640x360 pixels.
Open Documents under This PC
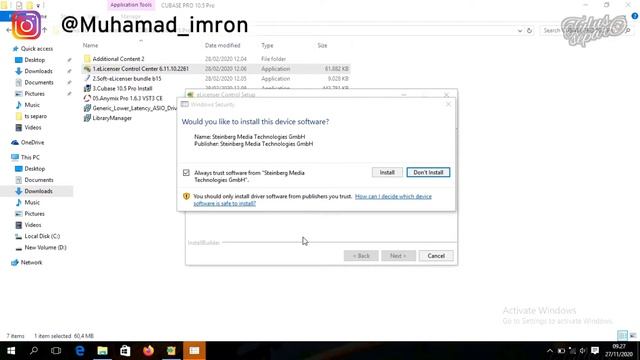point(39,180)
